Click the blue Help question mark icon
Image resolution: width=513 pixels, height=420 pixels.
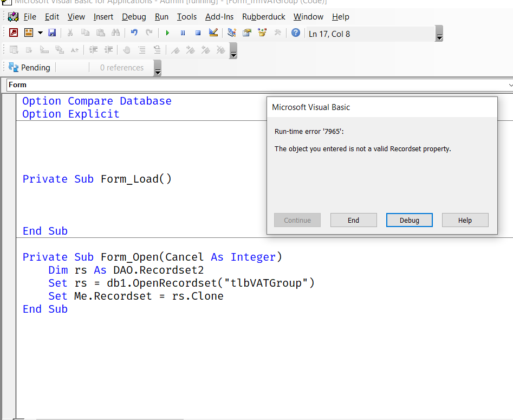tap(296, 33)
